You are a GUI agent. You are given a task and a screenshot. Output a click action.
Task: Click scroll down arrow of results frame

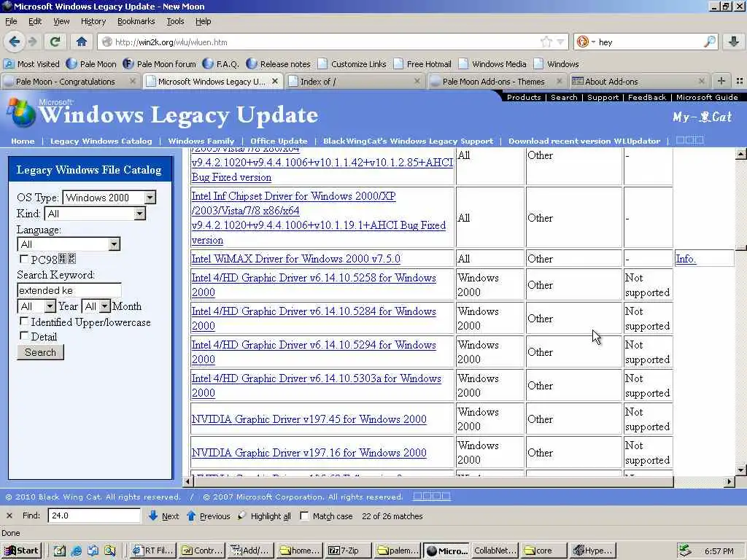coord(741,470)
